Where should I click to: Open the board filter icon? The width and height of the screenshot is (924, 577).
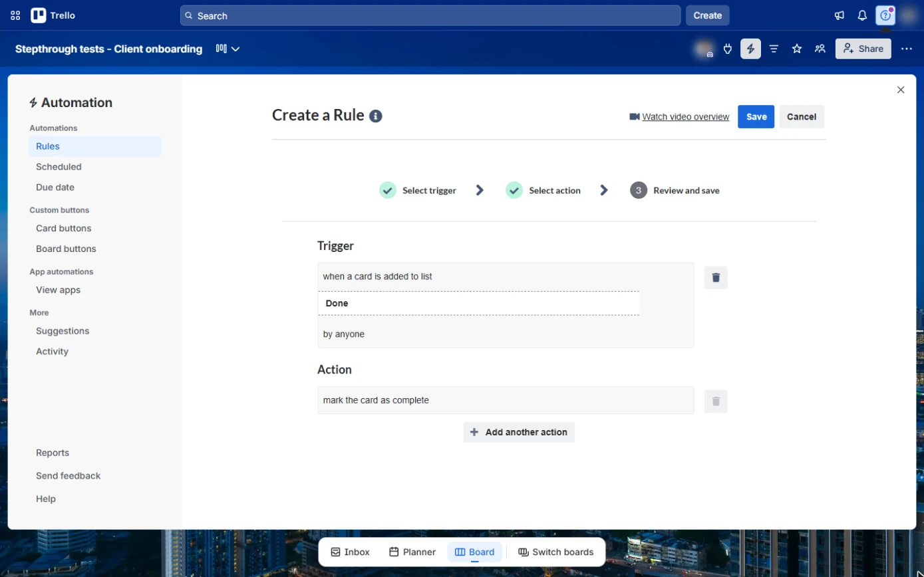click(x=774, y=49)
